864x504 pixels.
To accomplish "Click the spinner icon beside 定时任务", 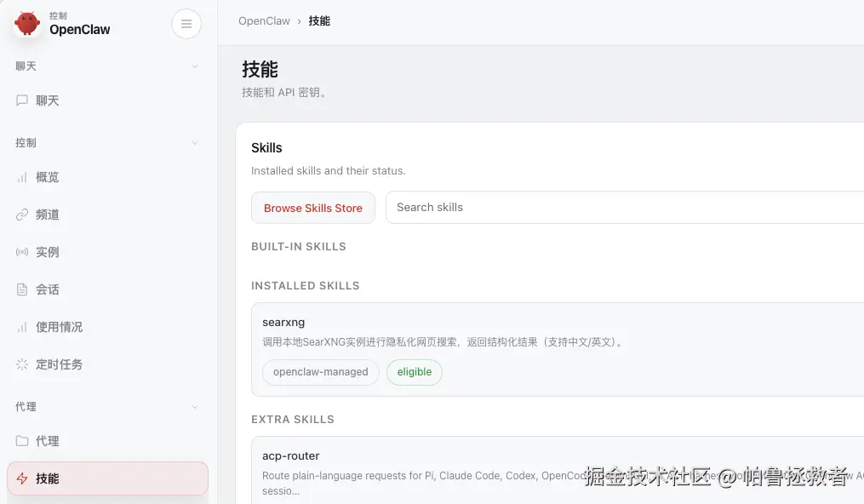I will point(22,364).
